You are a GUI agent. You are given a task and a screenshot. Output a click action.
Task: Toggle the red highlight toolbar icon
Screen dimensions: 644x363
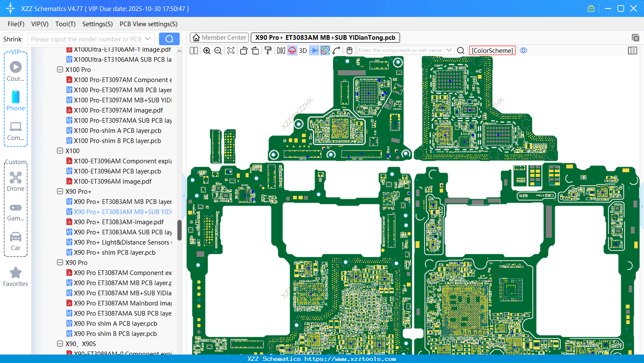pyautogui.click(x=292, y=50)
